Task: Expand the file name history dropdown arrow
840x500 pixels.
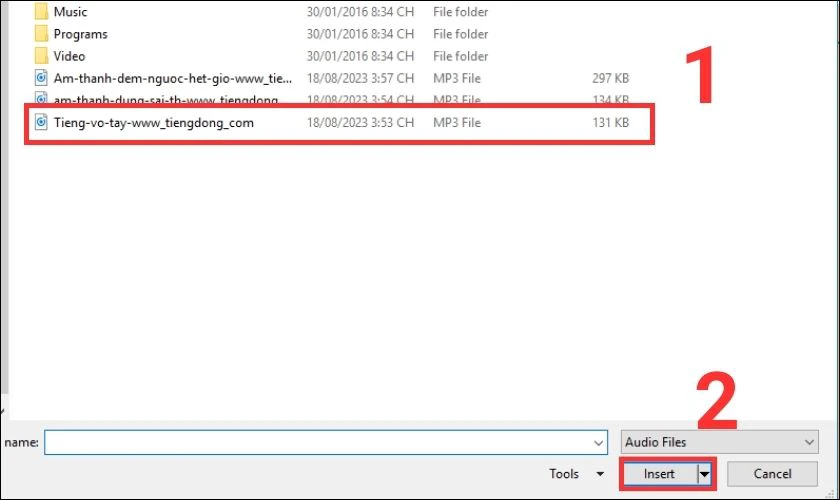Action: [x=598, y=443]
